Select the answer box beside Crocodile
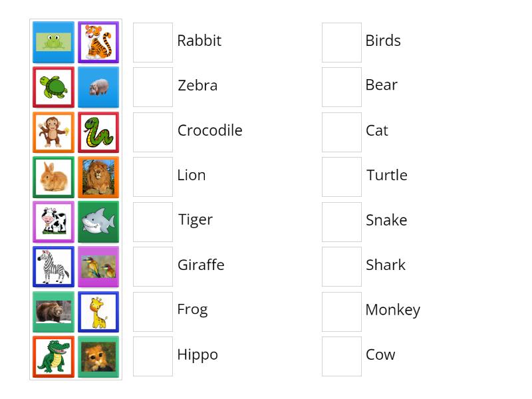The width and height of the screenshot is (532, 399). coord(153,132)
